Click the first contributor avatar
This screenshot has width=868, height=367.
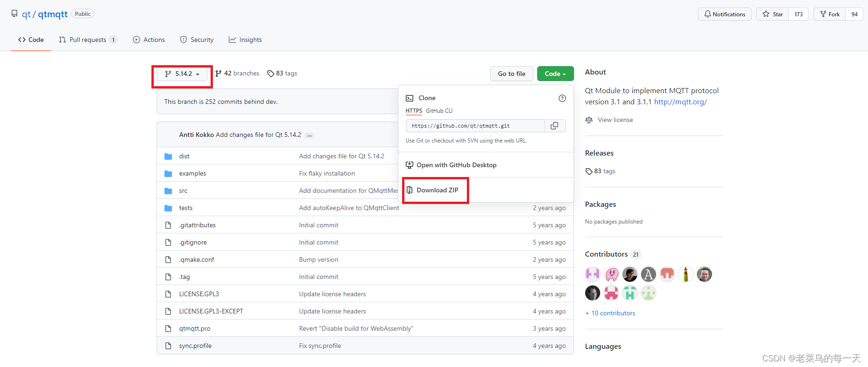[x=593, y=274]
